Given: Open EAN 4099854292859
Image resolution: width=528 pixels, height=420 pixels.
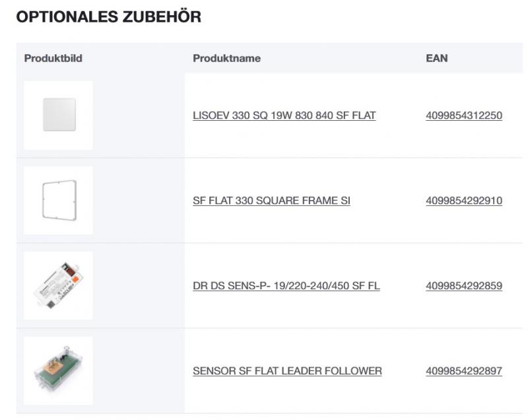Looking at the screenshot, I should [464, 286].
